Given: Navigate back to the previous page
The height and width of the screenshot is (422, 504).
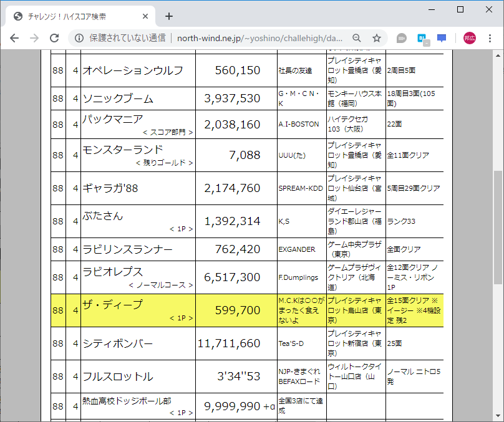Looking at the screenshot, I should click(x=14, y=38).
